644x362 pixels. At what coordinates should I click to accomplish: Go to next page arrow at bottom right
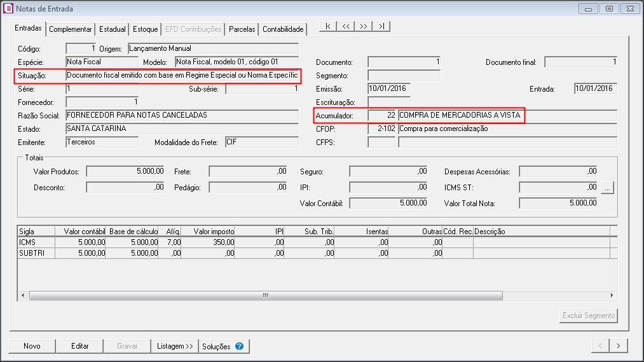pyautogui.click(x=619, y=345)
